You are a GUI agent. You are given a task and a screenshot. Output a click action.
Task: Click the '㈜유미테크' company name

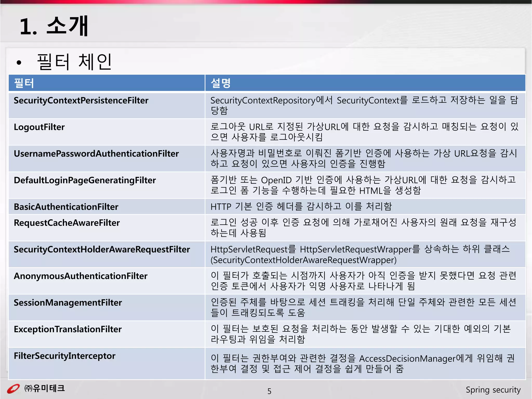tap(44, 388)
